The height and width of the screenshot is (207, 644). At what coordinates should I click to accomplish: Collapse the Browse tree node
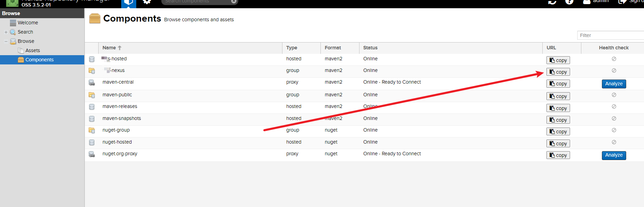click(x=6, y=41)
